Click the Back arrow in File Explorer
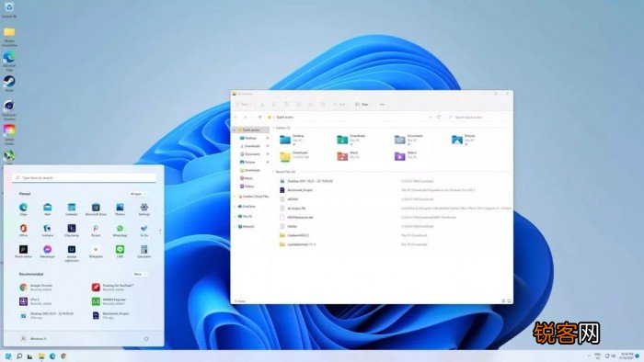The width and height of the screenshot is (644, 362). coord(236,118)
